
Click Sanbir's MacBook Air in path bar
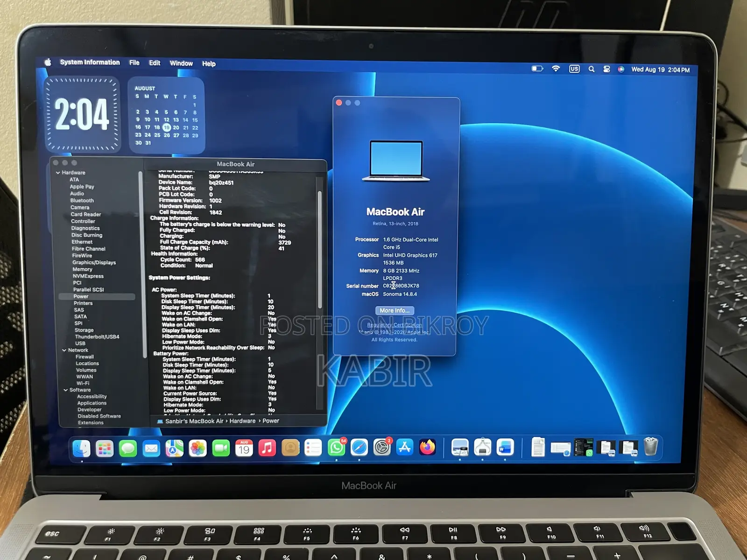click(194, 421)
